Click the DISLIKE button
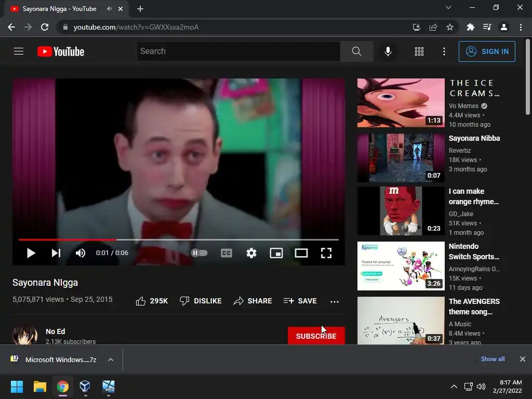 (201, 301)
